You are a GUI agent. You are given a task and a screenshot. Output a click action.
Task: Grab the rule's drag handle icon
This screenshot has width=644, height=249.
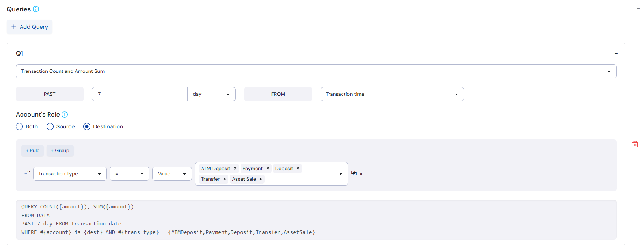coord(28,173)
